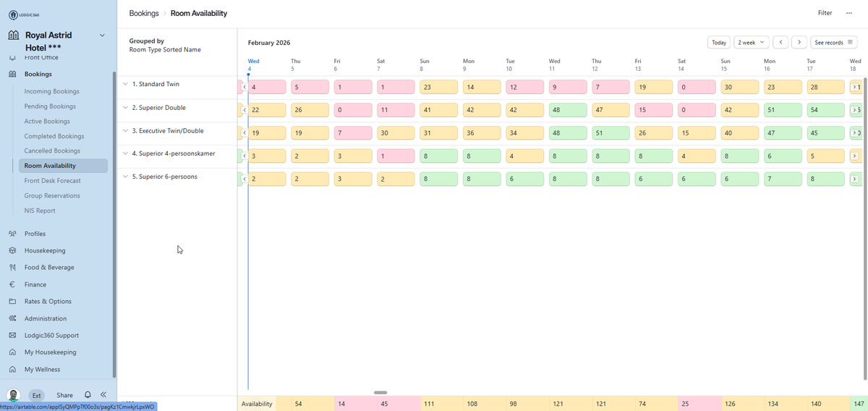Screen dimensions: 868x411
Task: Open Pending Bookings page
Action: click(x=50, y=106)
